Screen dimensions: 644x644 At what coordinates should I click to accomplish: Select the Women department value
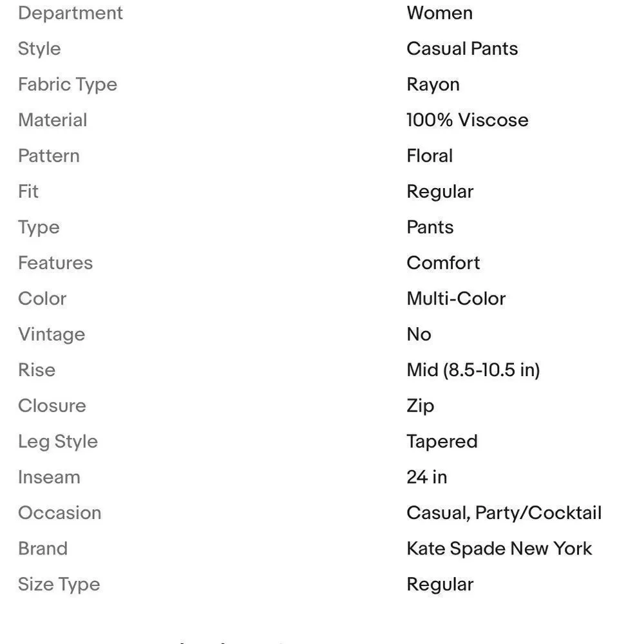[x=439, y=13]
